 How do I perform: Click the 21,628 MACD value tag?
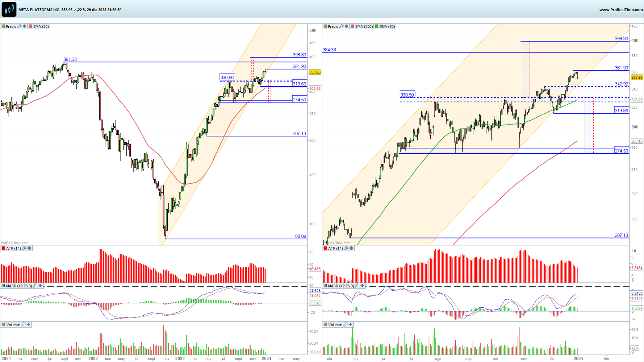315,291
